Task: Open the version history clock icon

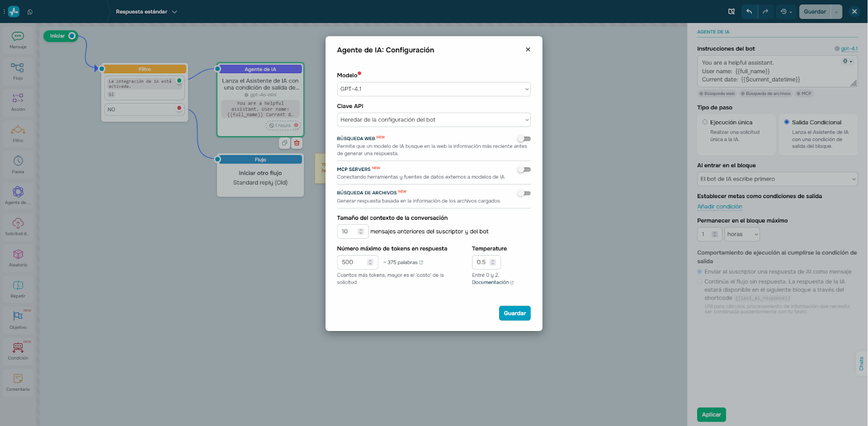Action: point(786,11)
